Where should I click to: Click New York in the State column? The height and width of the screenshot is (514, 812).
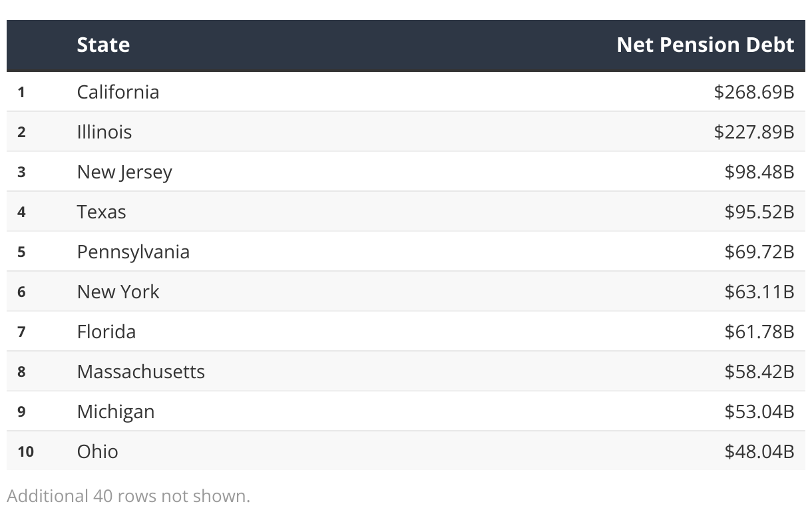(118, 292)
